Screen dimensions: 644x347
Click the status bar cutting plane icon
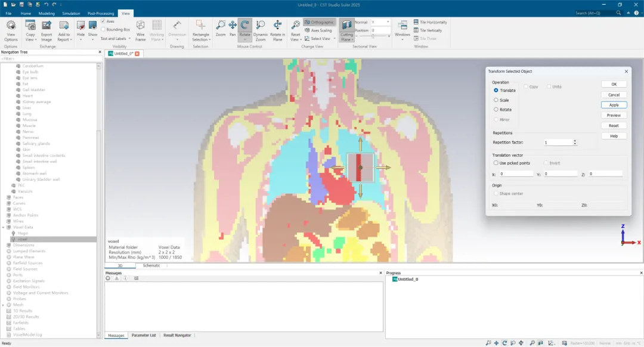click(540, 343)
